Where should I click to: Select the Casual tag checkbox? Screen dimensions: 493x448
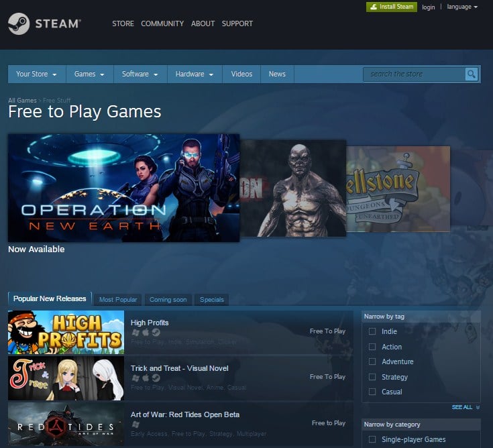(x=372, y=392)
